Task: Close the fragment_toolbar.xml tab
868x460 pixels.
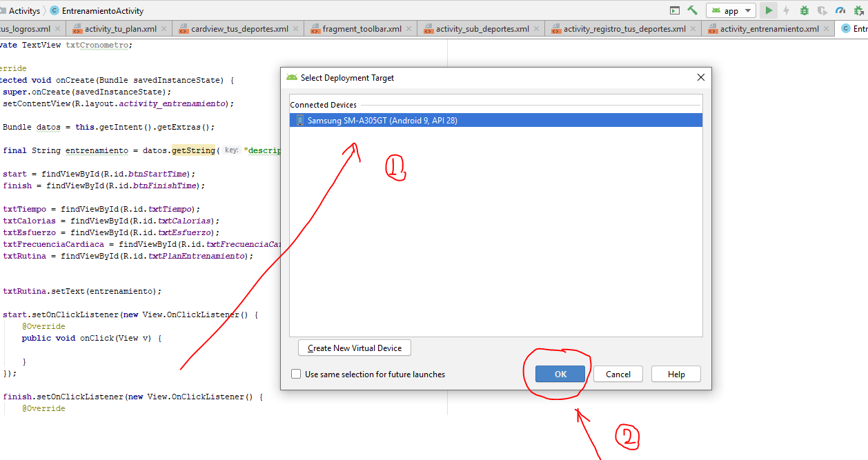Action: pyautogui.click(x=408, y=29)
